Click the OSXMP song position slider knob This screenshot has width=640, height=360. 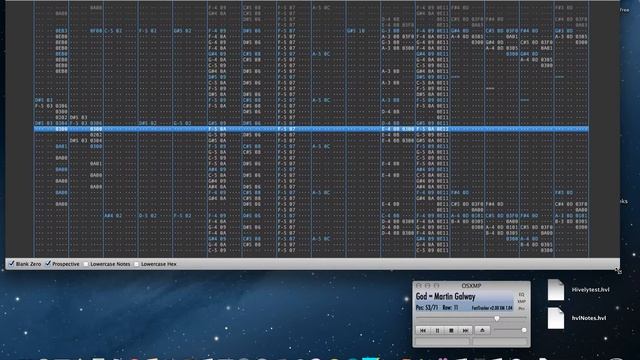point(497,318)
